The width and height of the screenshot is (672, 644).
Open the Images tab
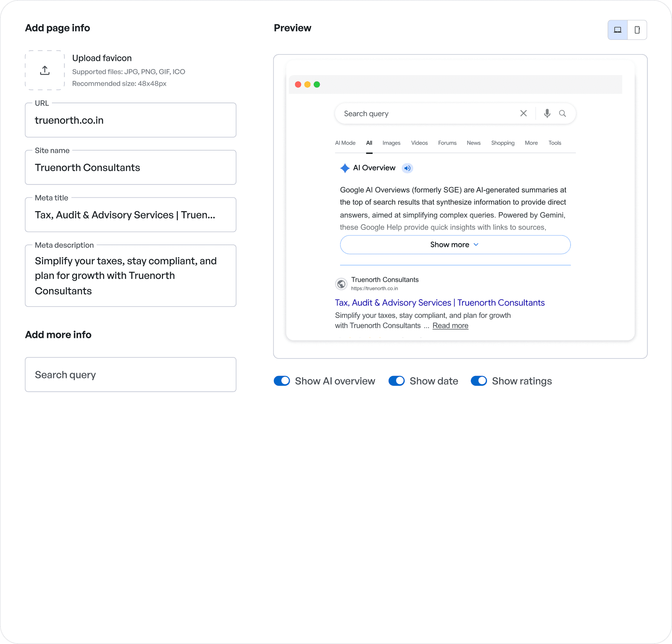(392, 143)
